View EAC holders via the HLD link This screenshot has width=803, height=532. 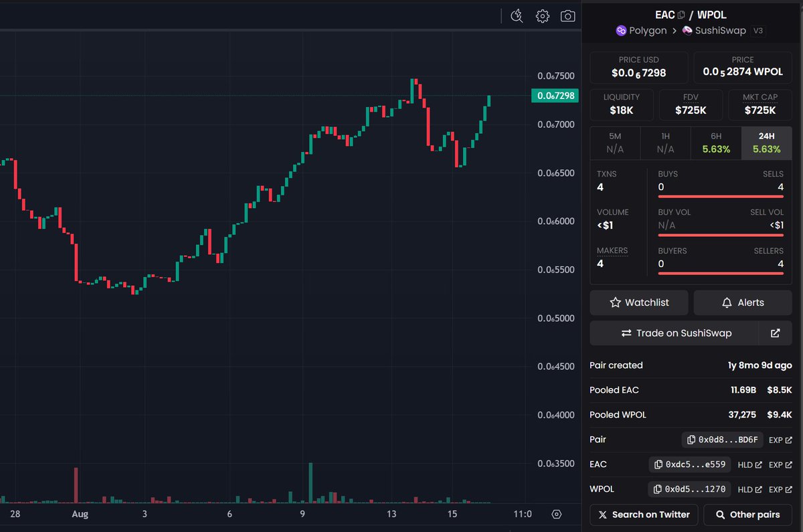point(751,464)
